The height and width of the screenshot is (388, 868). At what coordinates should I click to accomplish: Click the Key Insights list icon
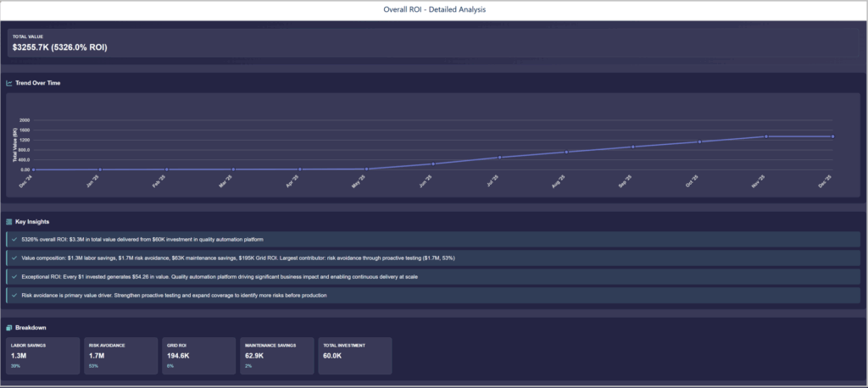pos(9,221)
